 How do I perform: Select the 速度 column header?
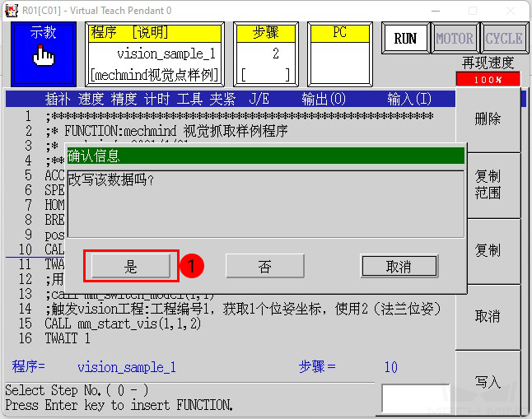pos(91,100)
